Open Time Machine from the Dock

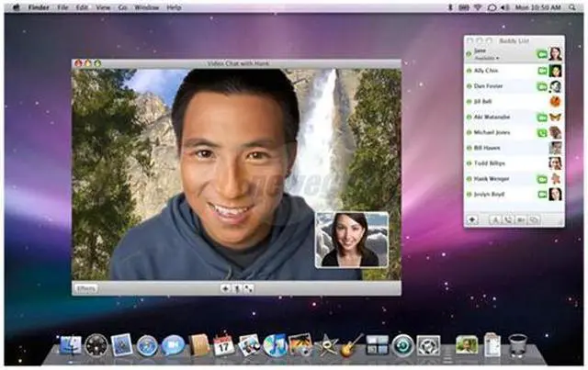402,345
